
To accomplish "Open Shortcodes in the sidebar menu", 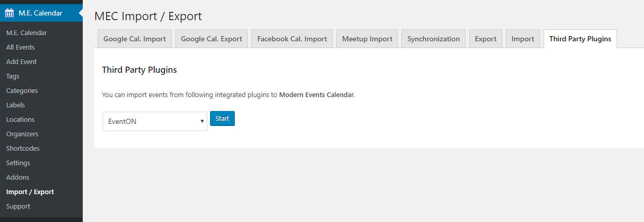I will 23,148.
